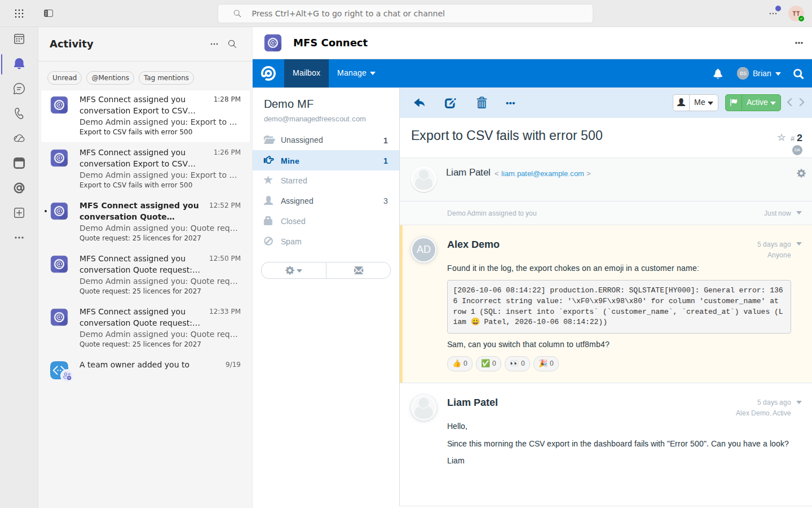The image size is (812, 508).
Task: Open the Active status dropdown
Action: click(x=761, y=103)
